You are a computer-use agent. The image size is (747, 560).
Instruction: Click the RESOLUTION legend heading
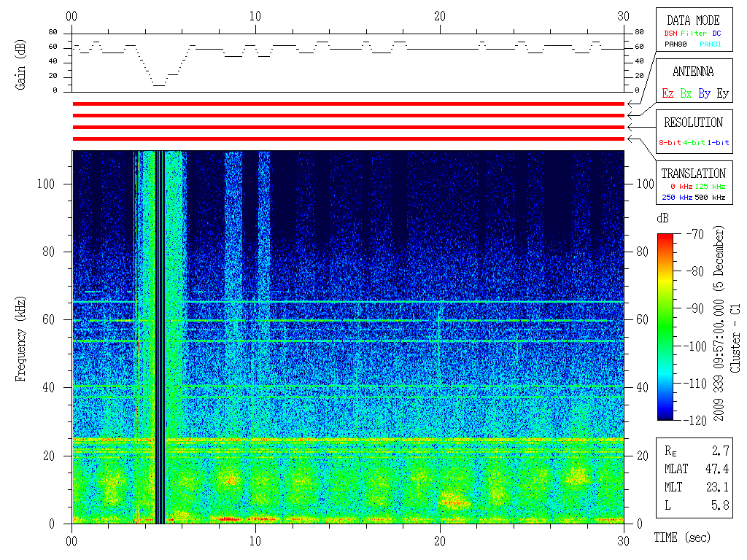[693, 122]
